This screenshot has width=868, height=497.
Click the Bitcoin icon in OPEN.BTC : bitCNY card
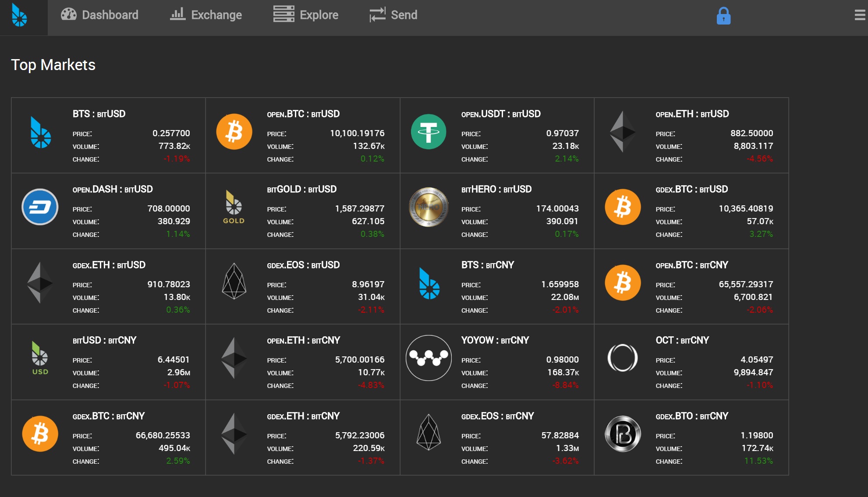click(623, 282)
